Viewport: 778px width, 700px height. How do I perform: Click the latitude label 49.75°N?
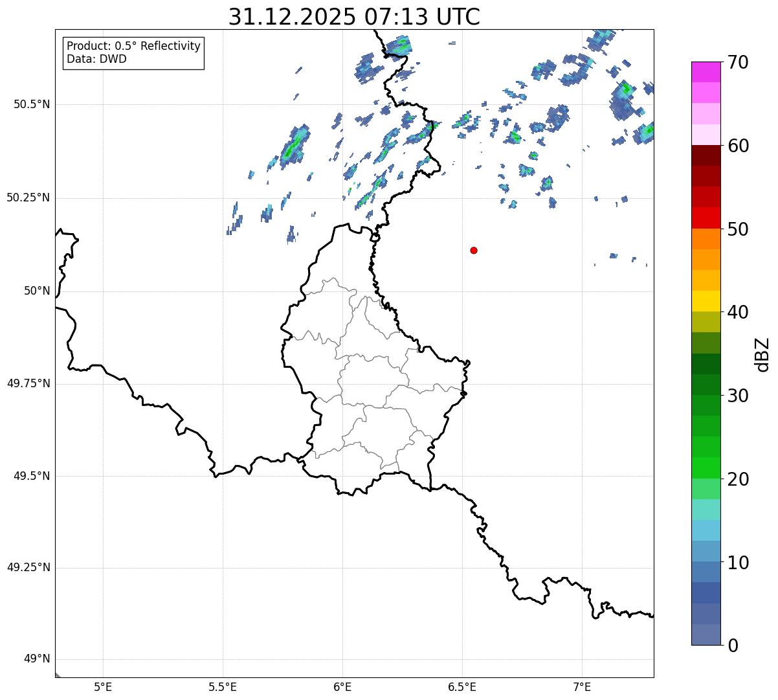[x=28, y=383]
